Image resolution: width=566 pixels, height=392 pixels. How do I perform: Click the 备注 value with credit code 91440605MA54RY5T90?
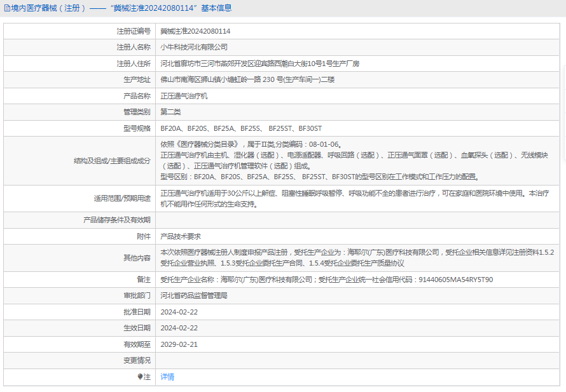click(327, 280)
